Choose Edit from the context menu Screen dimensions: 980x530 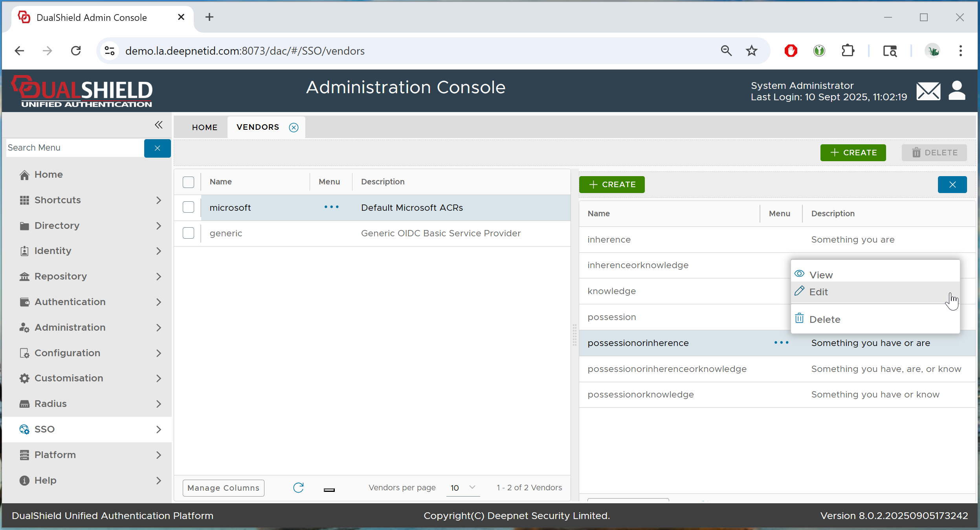click(819, 292)
